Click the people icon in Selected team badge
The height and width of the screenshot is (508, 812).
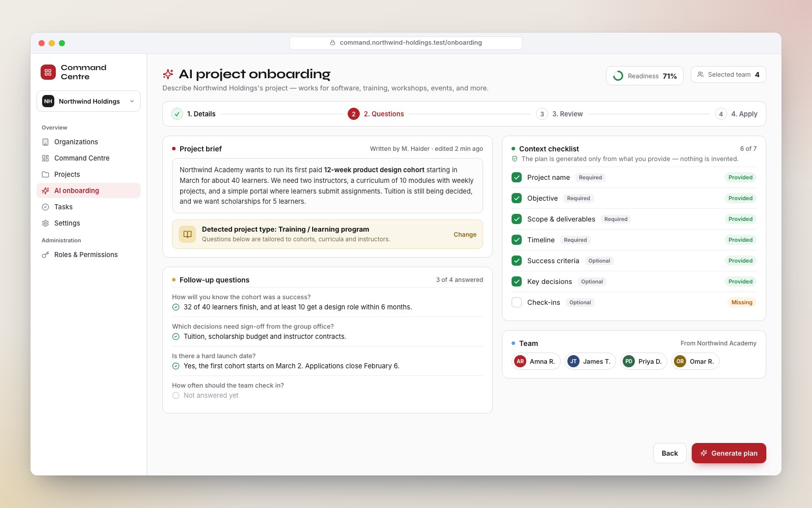coord(700,75)
